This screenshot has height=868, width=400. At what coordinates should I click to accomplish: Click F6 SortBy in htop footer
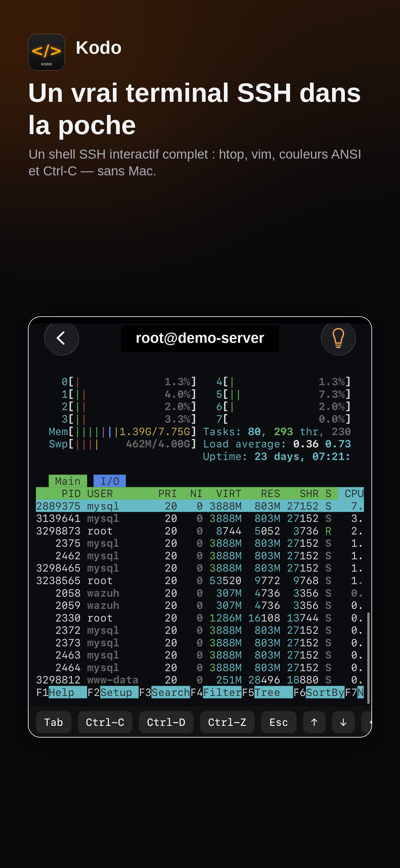pyautogui.click(x=319, y=693)
